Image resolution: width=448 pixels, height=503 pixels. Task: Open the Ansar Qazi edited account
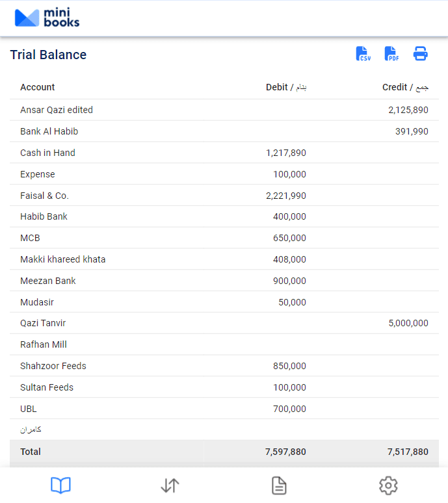coord(57,110)
